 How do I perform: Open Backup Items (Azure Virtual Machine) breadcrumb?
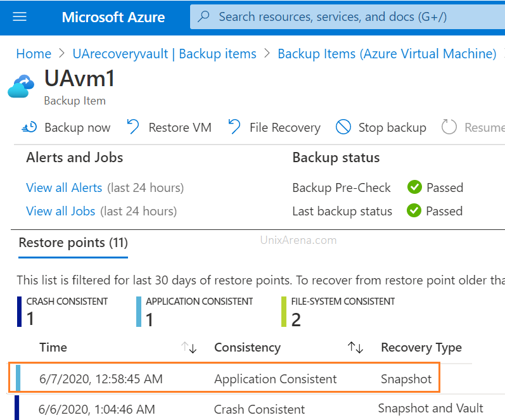click(x=387, y=54)
